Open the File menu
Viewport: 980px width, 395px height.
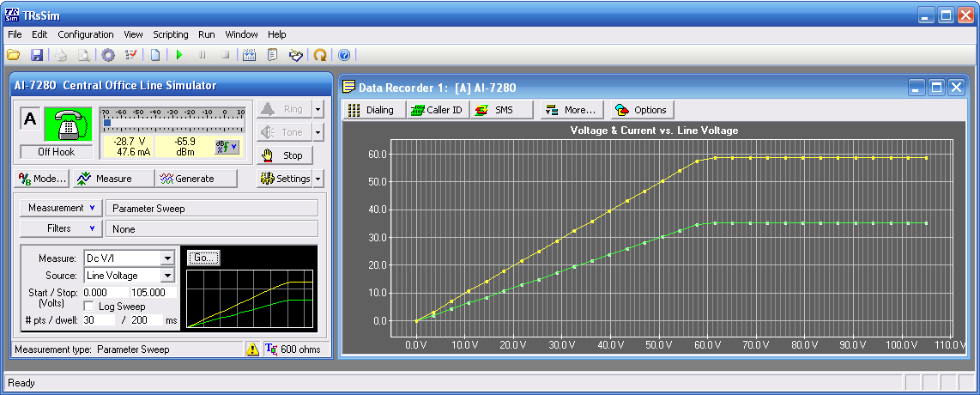tap(15, 34)
